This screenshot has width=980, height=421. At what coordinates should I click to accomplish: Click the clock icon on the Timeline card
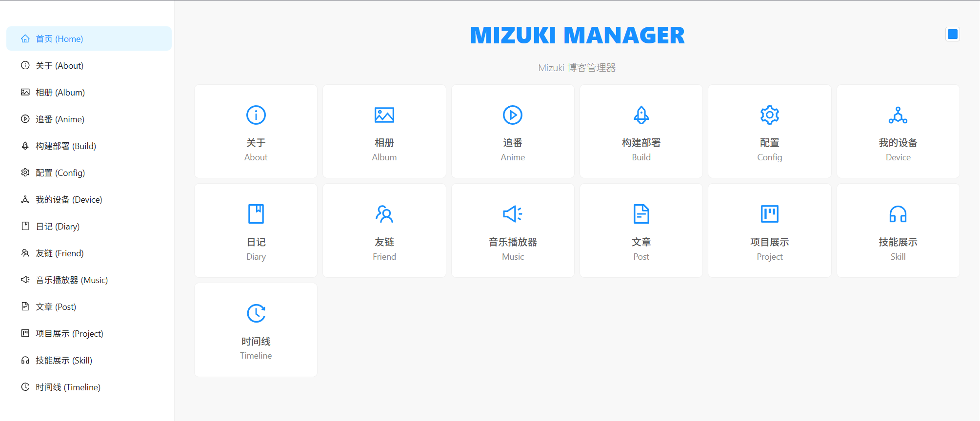(x=256, y=313)
